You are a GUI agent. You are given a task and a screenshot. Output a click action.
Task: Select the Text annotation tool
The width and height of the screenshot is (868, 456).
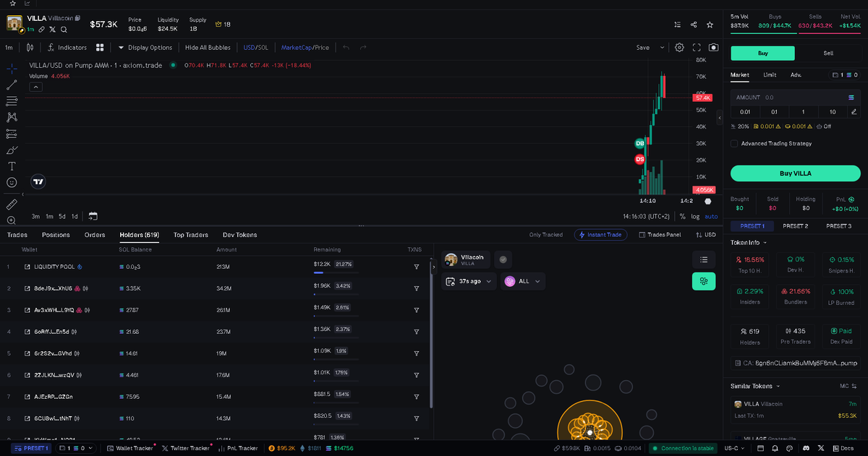coord(12,166)
